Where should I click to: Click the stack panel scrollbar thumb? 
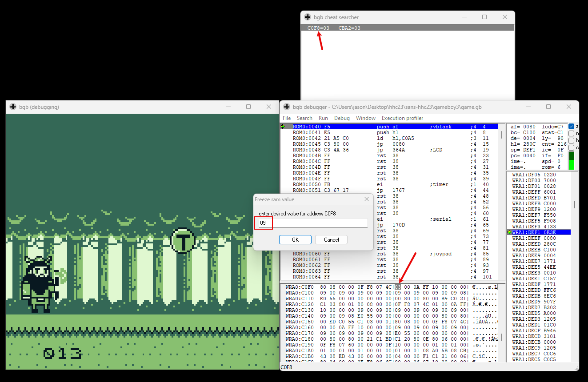(x=574, y=204)
